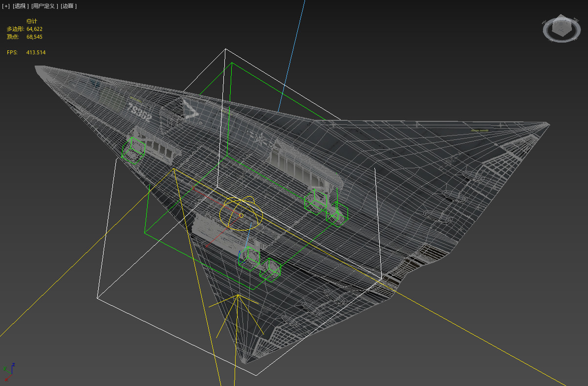Click the polygon count 64,622
Image resolution: width=588 pixels, height=386 pixels.
[x=34, y=29]
